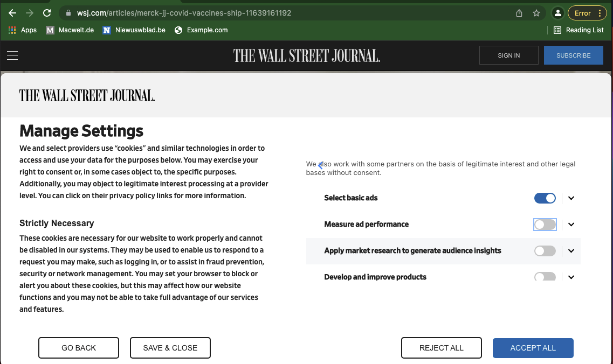Expand the Apply market research chevron

click(571, 251)
